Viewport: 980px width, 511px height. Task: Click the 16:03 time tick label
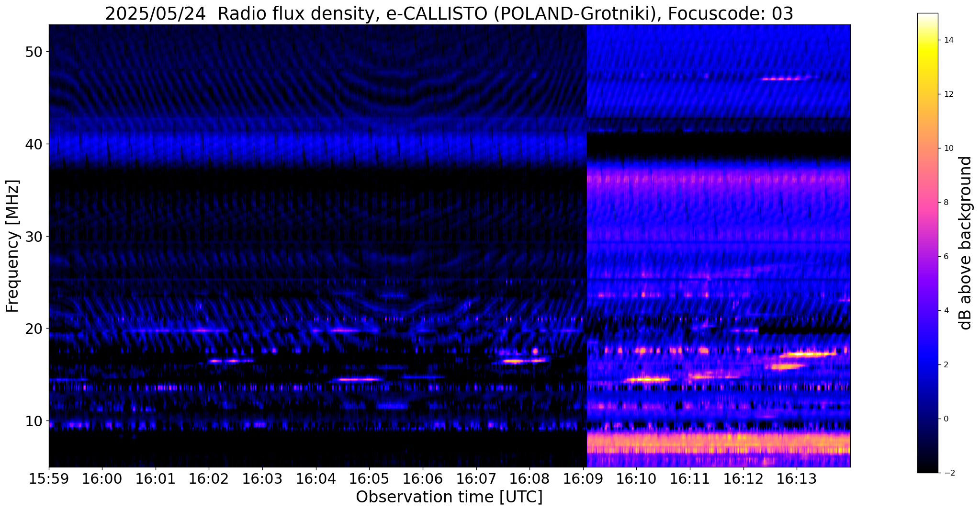(262, 479)
